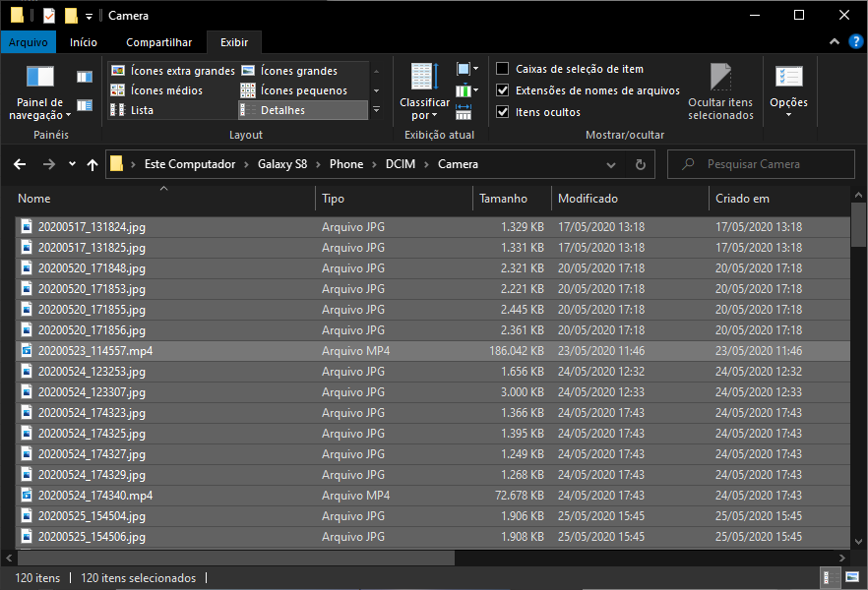Screen dimensions: 868x590
Task: Switch to the Início ribbon tab
Action: (x=83, y=42)
